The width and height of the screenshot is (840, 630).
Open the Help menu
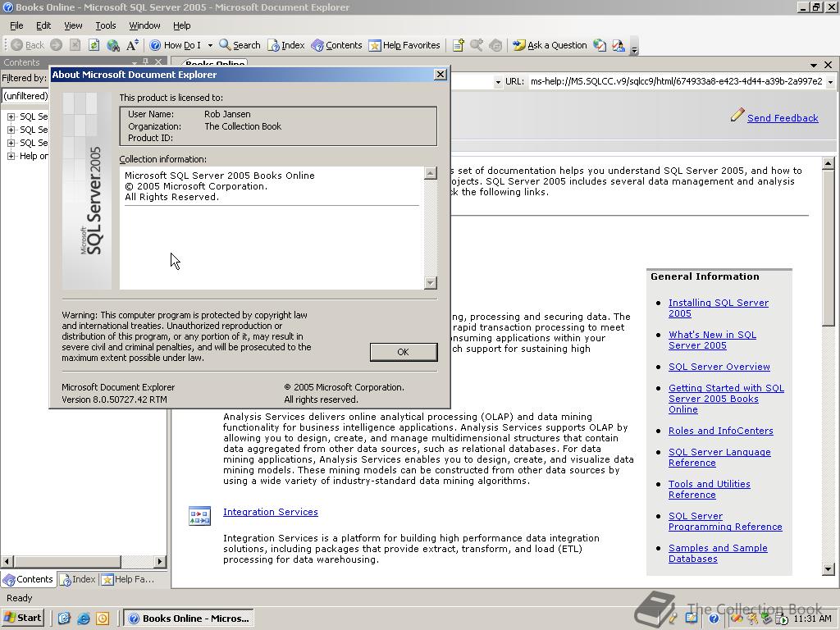(181, 25)
